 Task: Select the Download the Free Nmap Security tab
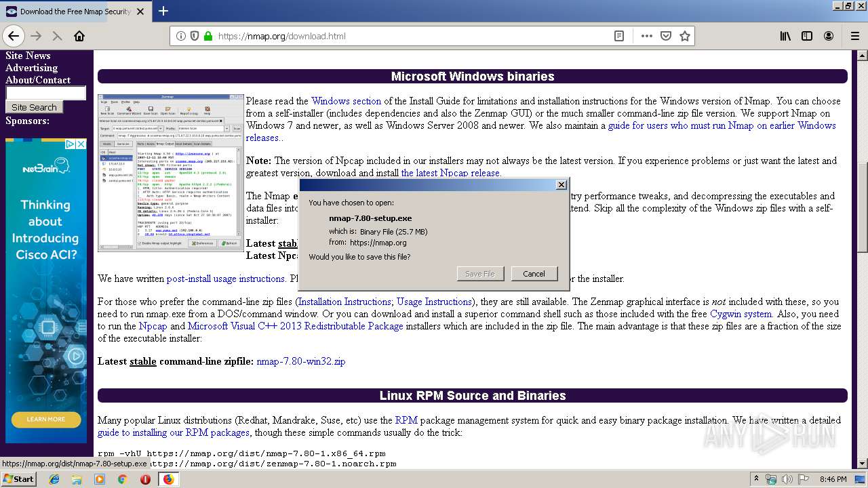click(x=75, y=12)
